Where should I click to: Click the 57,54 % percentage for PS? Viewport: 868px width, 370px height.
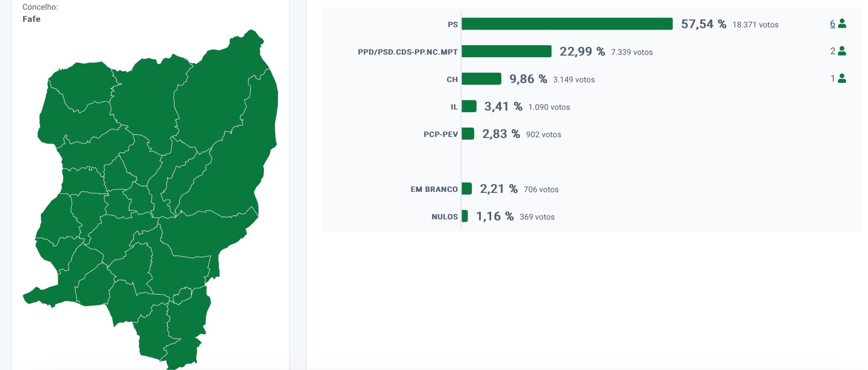703,24
